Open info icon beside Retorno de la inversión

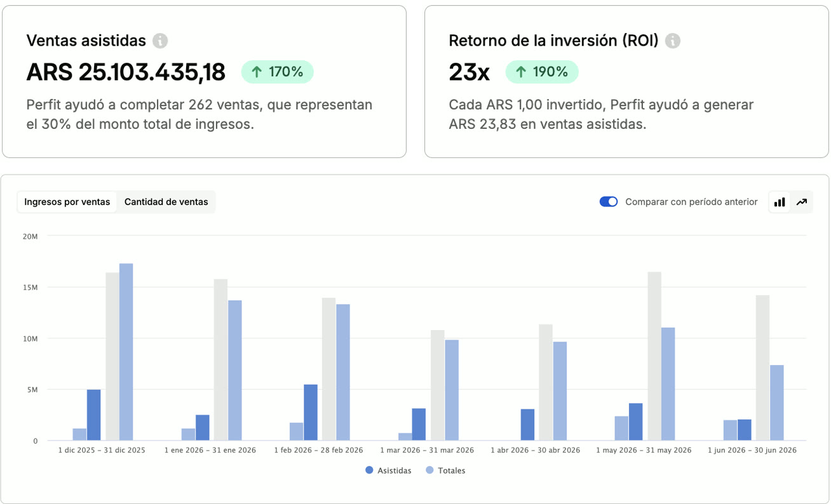(x=673, y=41)
